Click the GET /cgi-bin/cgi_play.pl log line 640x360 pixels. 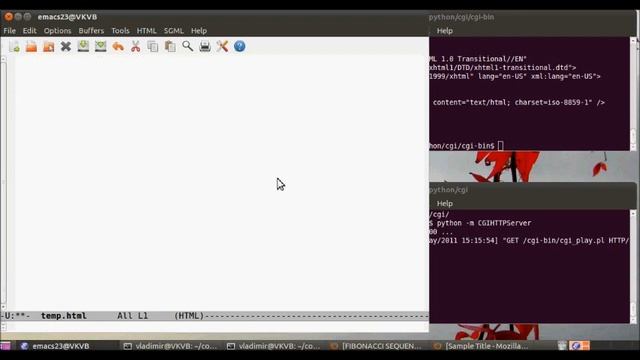click(x=529, y=241)
